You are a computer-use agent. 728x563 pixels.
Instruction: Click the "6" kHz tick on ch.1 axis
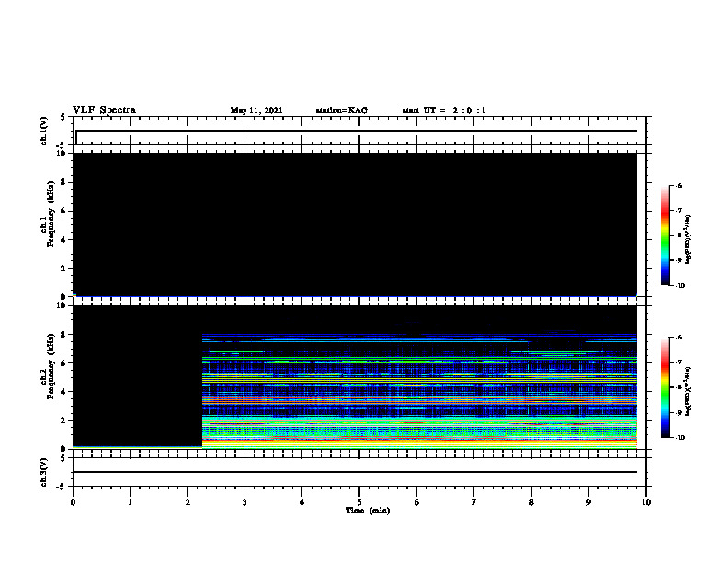(63, 211)
